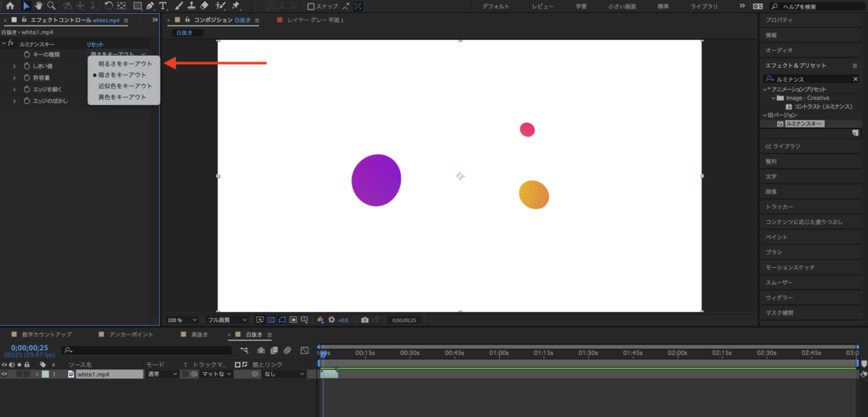Adjust the +0.0 exposure control

point(341,319)
